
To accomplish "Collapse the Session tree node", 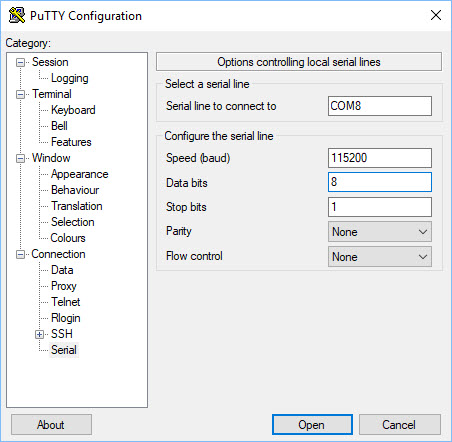I will 21,62.
